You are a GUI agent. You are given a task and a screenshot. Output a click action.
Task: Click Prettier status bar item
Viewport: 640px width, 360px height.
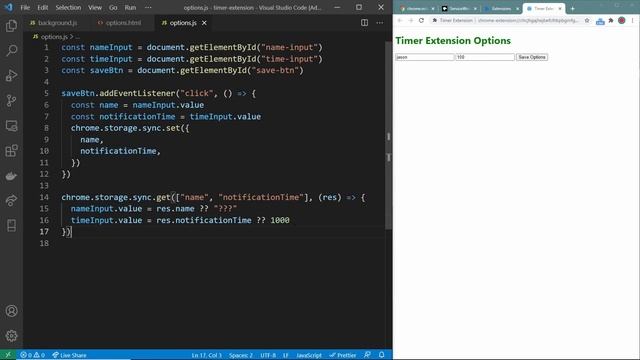coord(342,355)
